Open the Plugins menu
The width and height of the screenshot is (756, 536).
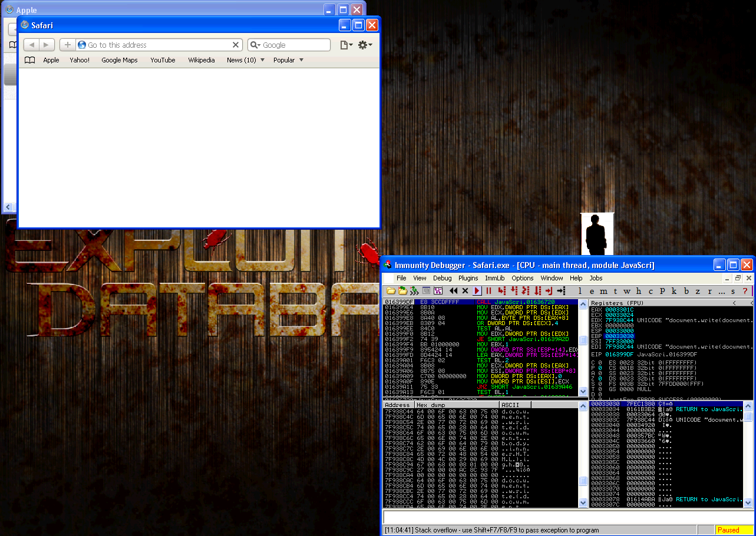(x=468, y=278)
